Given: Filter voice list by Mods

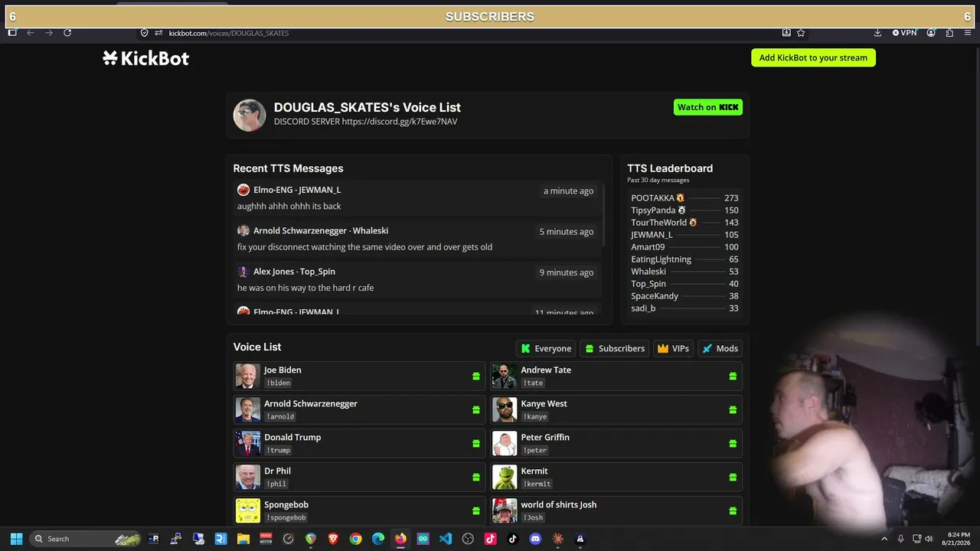Looking at the screenshot, I should click(x=720, y=348).
